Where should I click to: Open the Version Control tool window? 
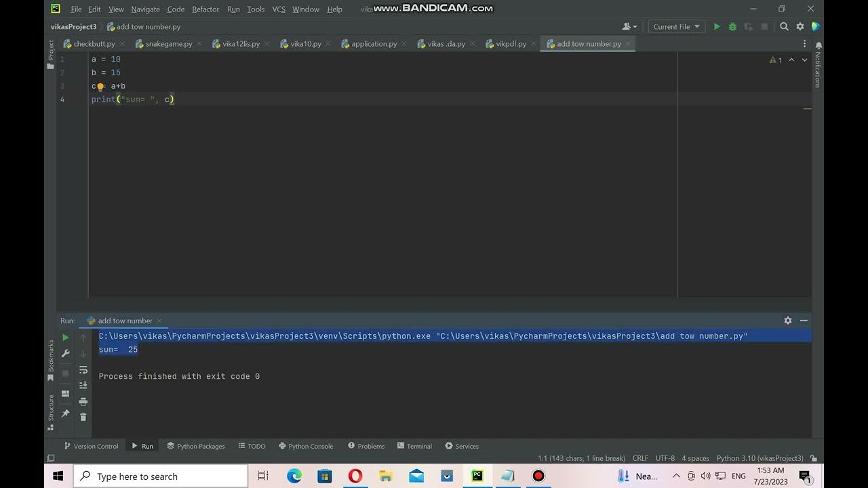(91, 446)
